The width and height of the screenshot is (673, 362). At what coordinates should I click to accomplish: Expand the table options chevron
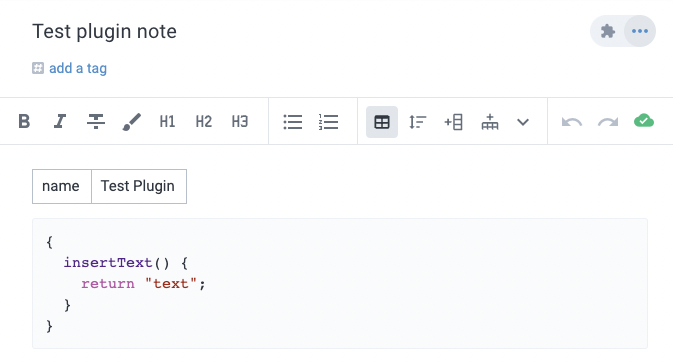pyautogui.click(x=523, y=122)
